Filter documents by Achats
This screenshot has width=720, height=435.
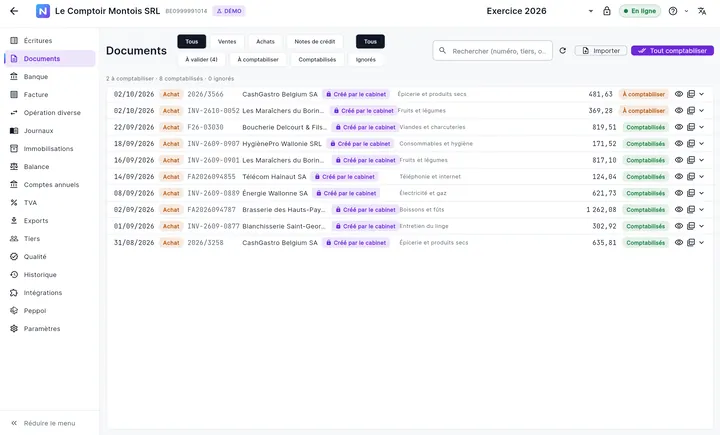coord(265,41)
